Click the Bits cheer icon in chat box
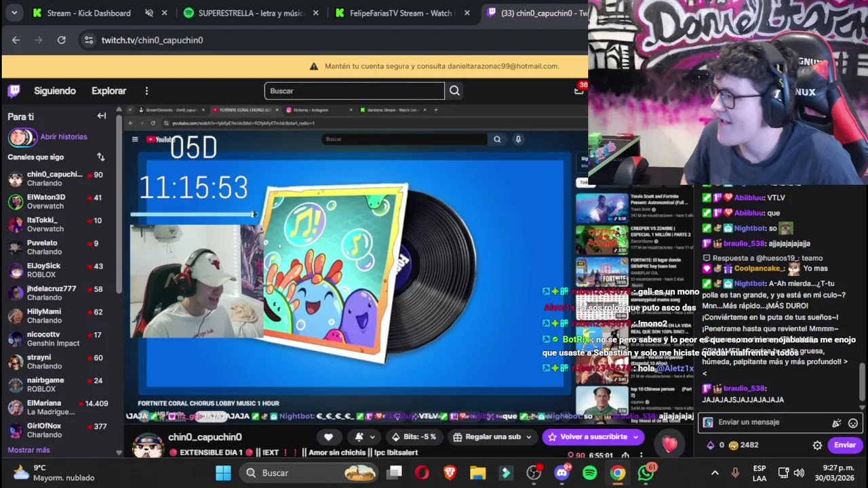 (836, 423)
